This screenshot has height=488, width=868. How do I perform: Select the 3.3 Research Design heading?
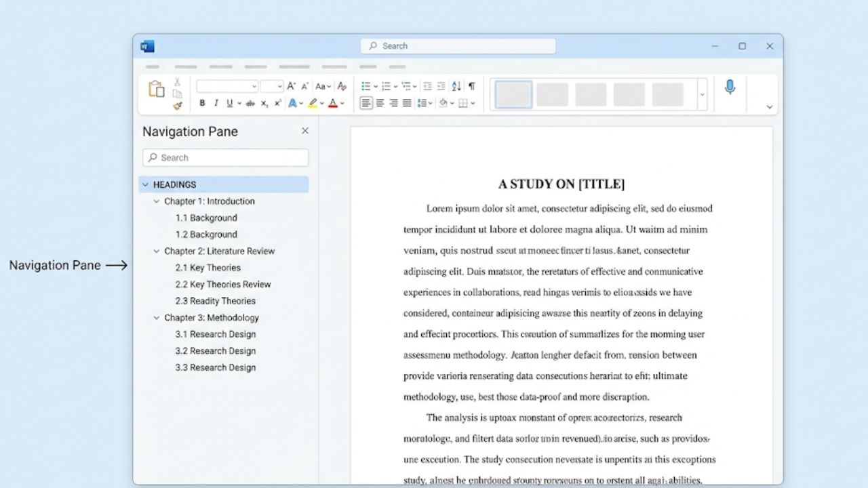(x=216, y=367)
